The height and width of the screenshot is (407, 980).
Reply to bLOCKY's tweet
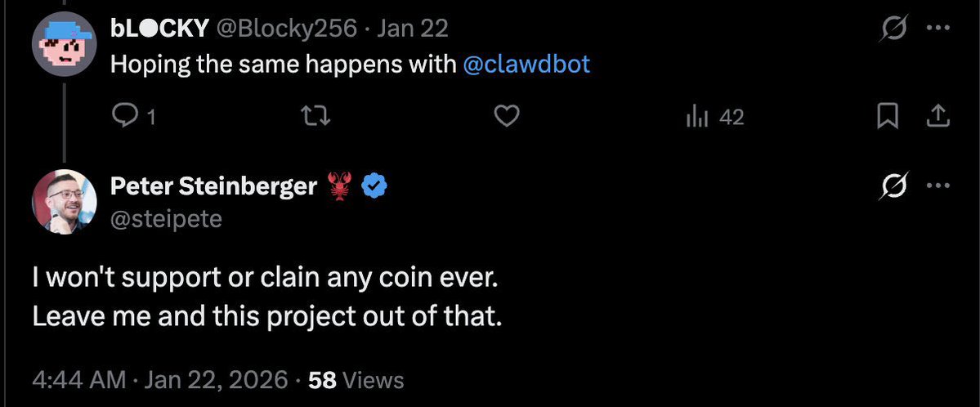pos(123,118)
